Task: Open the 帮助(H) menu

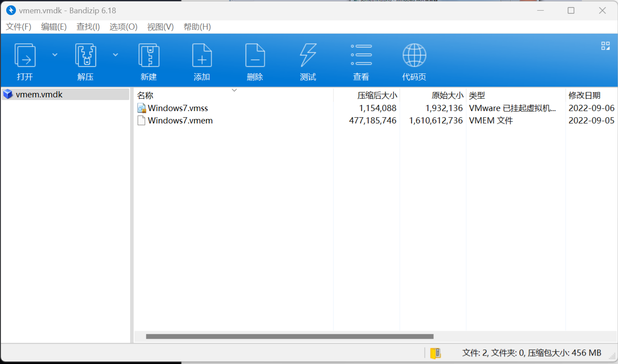Action: click(197, 27)
